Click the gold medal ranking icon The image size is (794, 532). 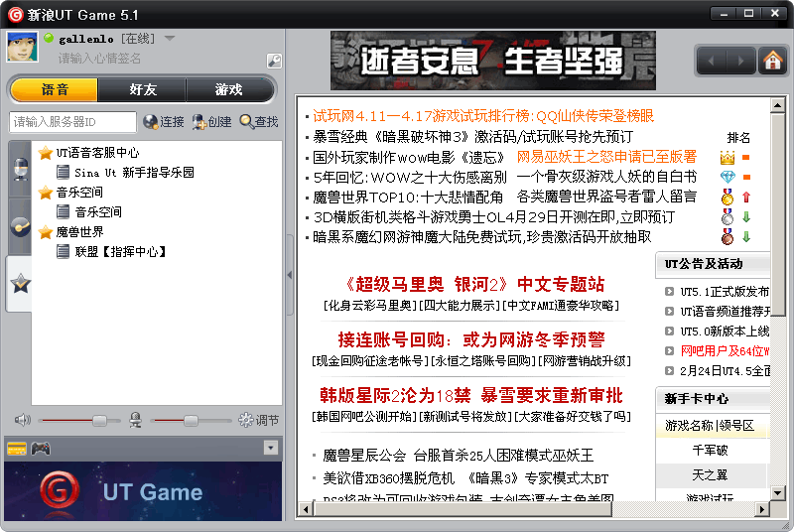point(728,197)
